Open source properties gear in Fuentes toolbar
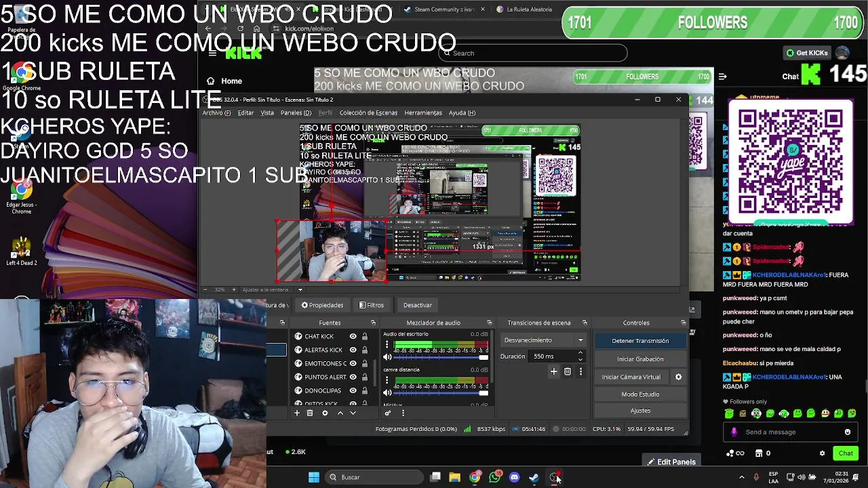 [325, 413]
